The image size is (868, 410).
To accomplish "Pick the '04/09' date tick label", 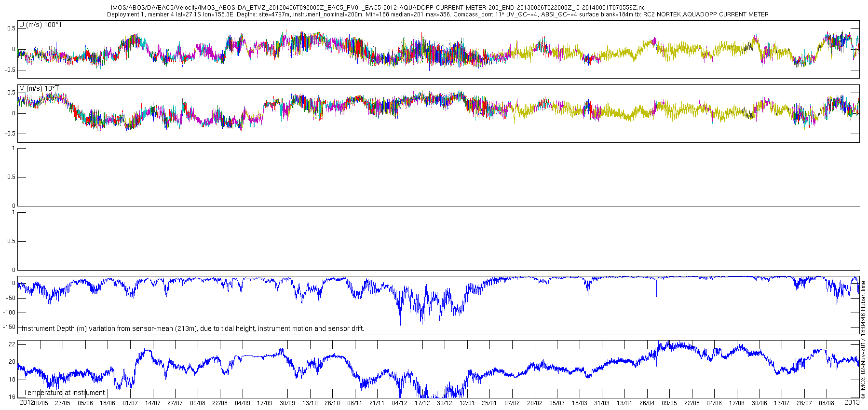I will pyautogui.click(x=243, y=403).
